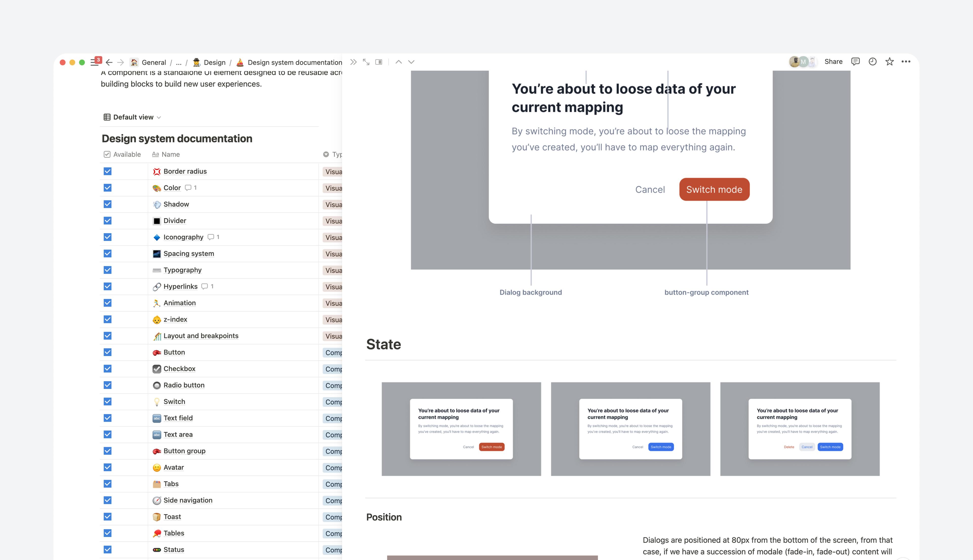973x560 pixels.
Task: Toggle Available checkbox for Typography
Action: click(108, 270)
